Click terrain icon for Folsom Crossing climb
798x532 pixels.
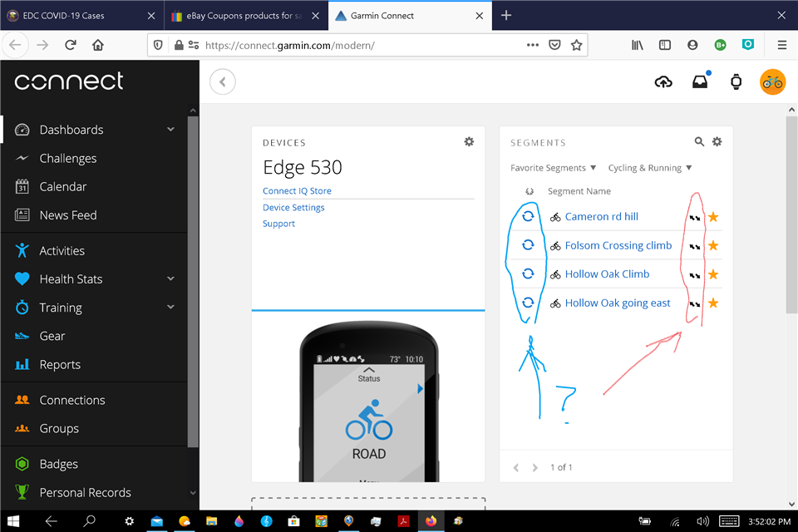(x=694, y=246)
